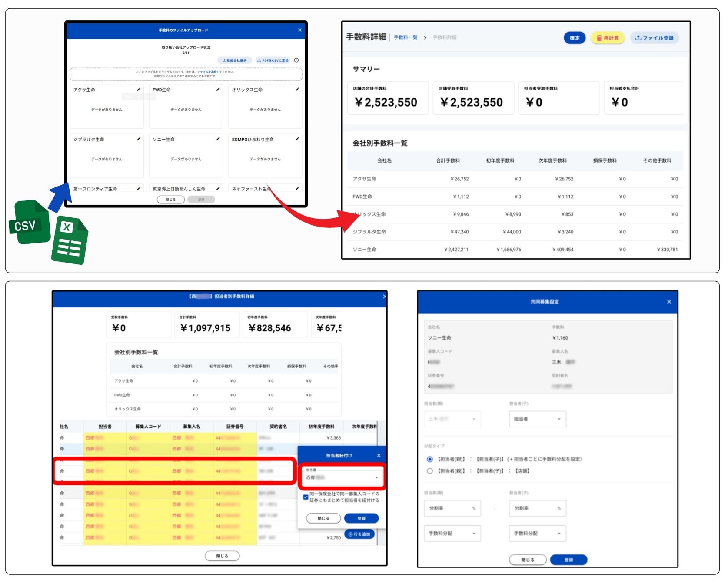
Task: Click 募集人コード column header in detail table
Action: click(148, 427)
